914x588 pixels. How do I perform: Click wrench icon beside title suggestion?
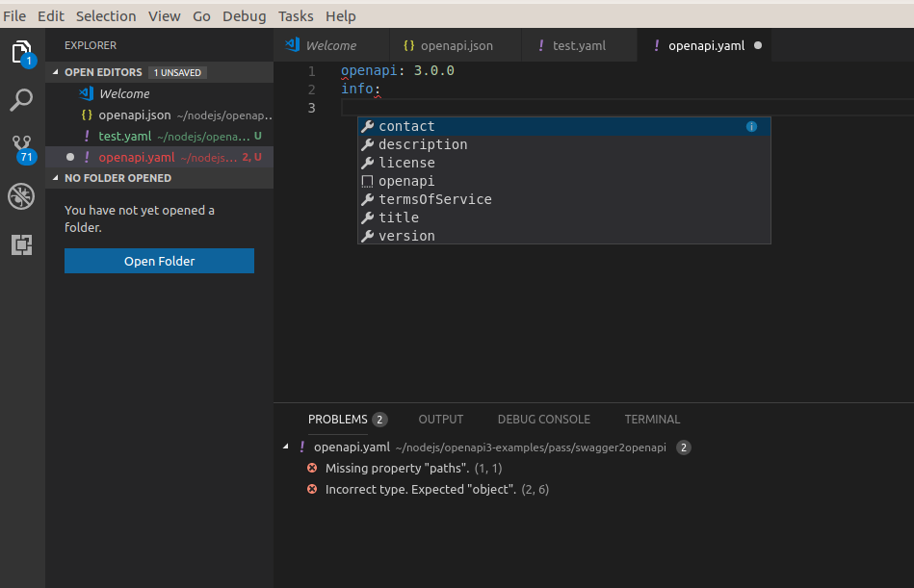coord(367,217)
